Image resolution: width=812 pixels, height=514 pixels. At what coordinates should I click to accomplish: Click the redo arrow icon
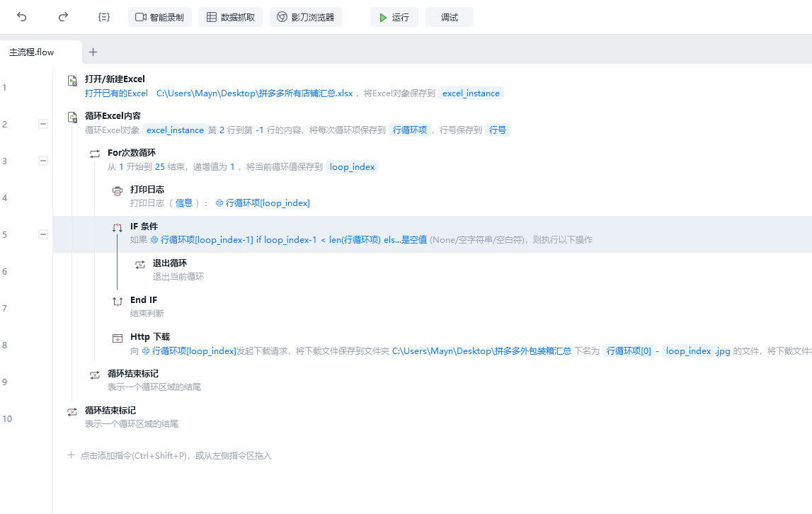pyautogui.click(x=63, y=17)
